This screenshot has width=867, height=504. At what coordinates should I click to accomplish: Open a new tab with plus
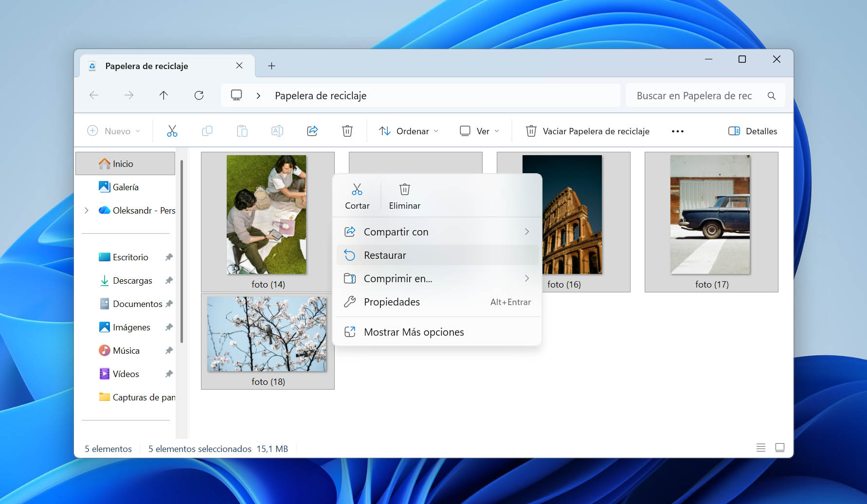(x=272, y=66)
